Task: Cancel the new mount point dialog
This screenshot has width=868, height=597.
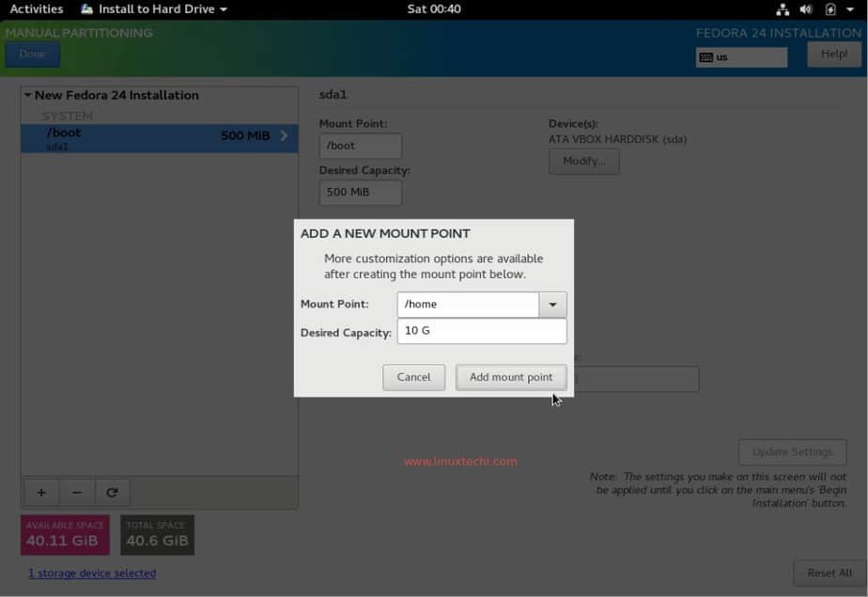Action: coord(413,377)
